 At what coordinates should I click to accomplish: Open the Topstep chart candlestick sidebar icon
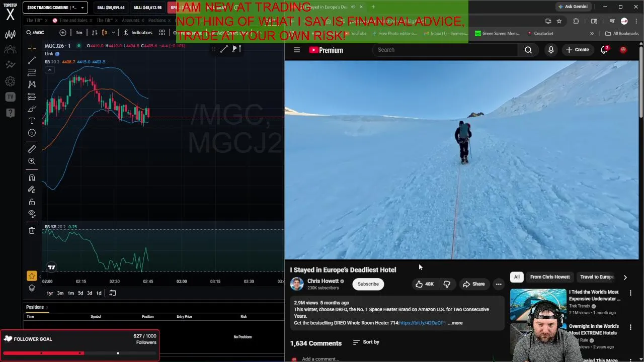(10, 34)
